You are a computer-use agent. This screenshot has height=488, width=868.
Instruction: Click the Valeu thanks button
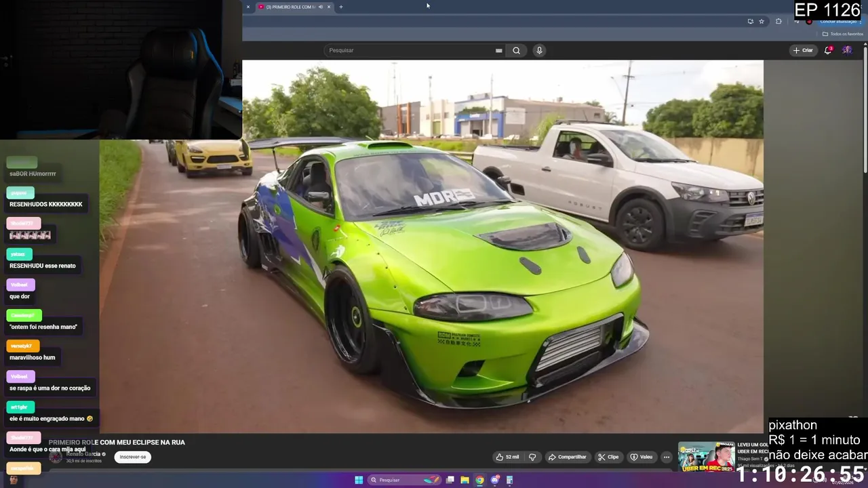coord(642,457)
